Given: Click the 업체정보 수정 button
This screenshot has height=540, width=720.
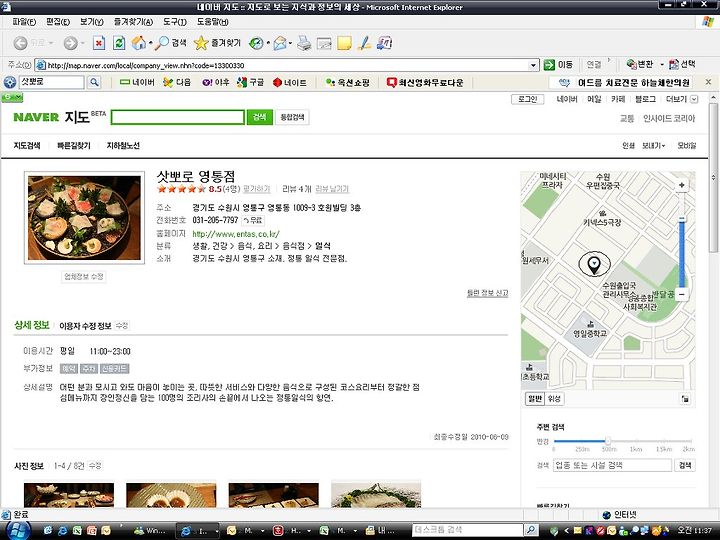Looking at the screenshot, I should tap(84, 276).
